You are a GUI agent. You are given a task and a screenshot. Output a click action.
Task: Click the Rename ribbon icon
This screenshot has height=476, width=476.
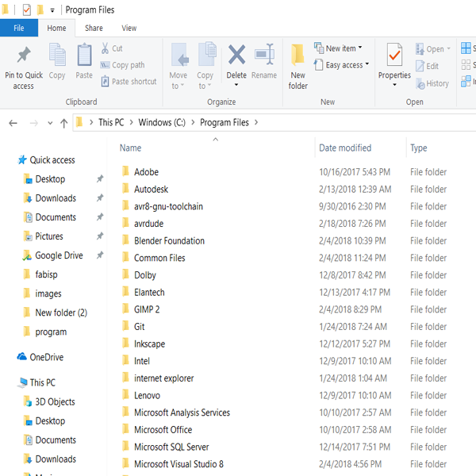click(264, 54)
